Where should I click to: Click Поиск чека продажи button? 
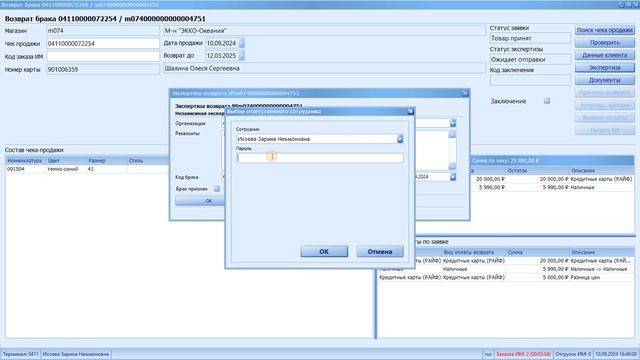click(604, 30)
